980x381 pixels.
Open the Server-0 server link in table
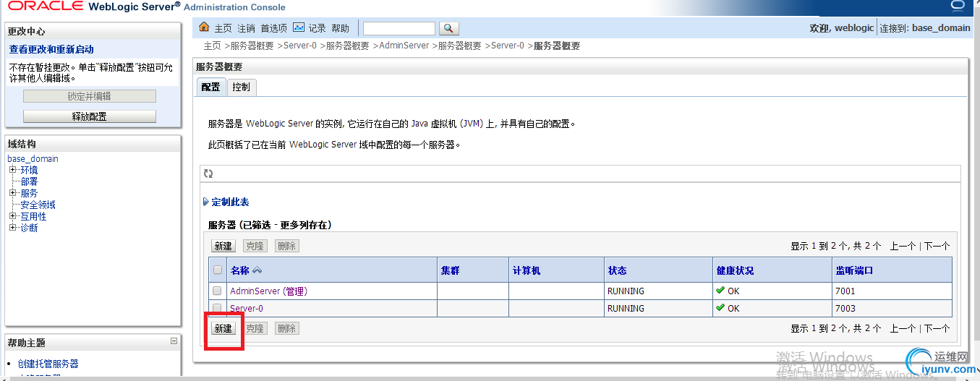point(247,309)
